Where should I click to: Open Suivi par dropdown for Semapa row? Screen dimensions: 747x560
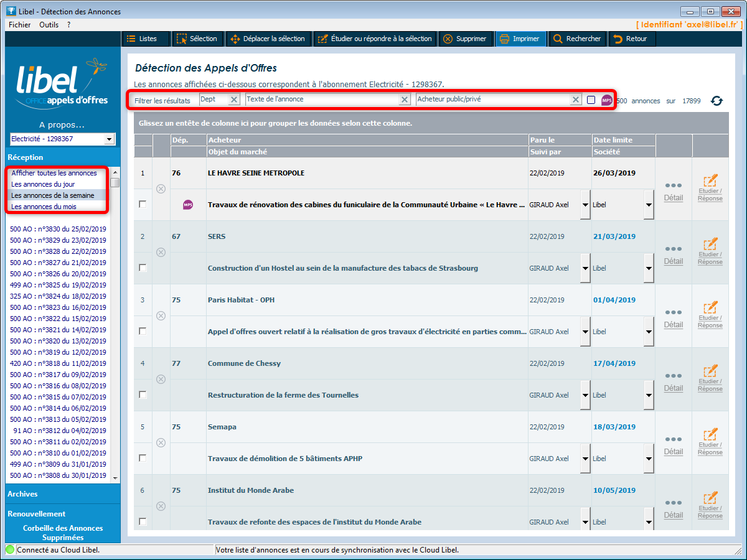[x=585, y=459]
